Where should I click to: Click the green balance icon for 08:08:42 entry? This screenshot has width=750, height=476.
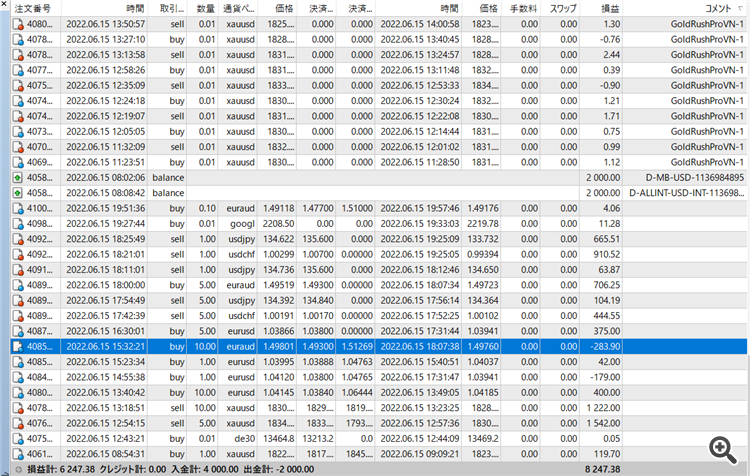click(18, 193)
